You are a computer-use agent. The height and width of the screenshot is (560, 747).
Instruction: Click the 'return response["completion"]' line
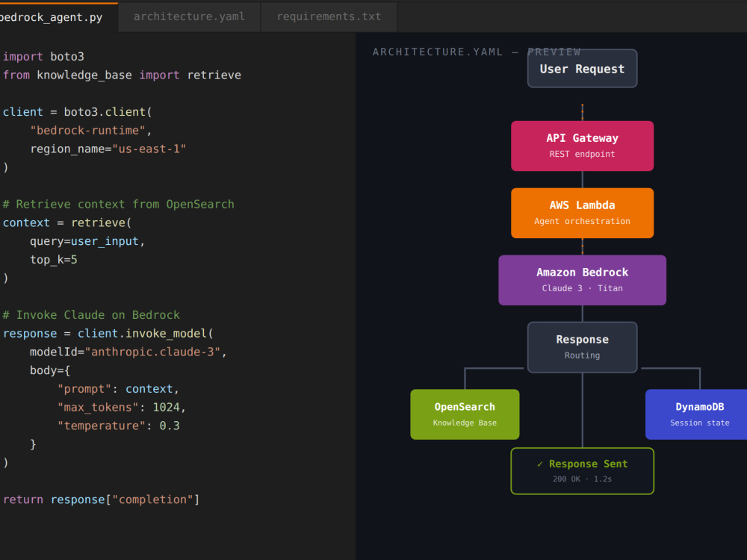point(101,500)
